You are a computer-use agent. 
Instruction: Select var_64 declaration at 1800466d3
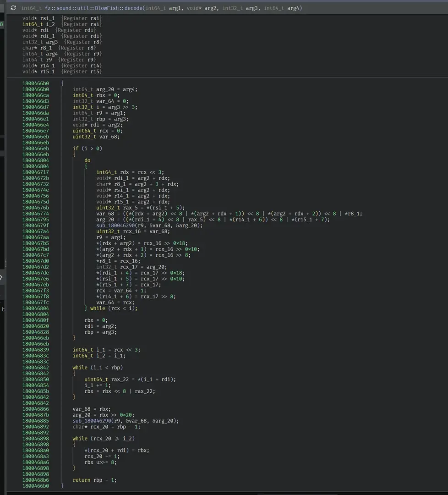[101, 101]
